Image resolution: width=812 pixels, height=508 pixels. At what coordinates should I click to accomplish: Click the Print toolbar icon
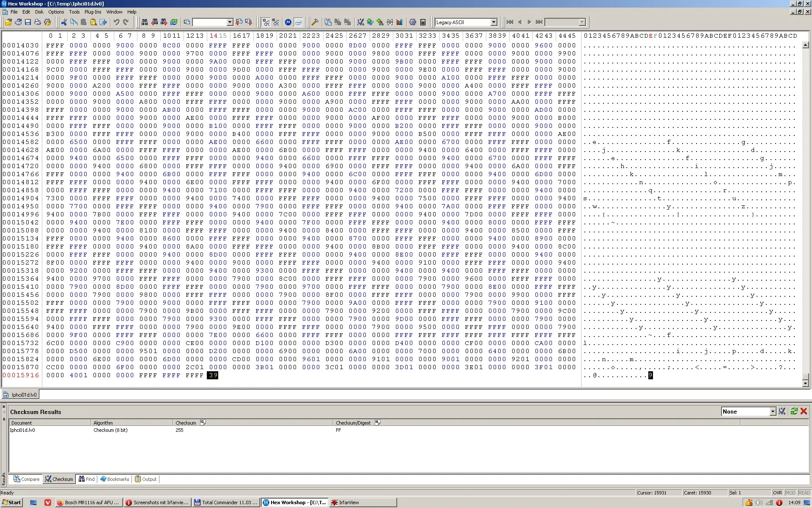point(38,22)
